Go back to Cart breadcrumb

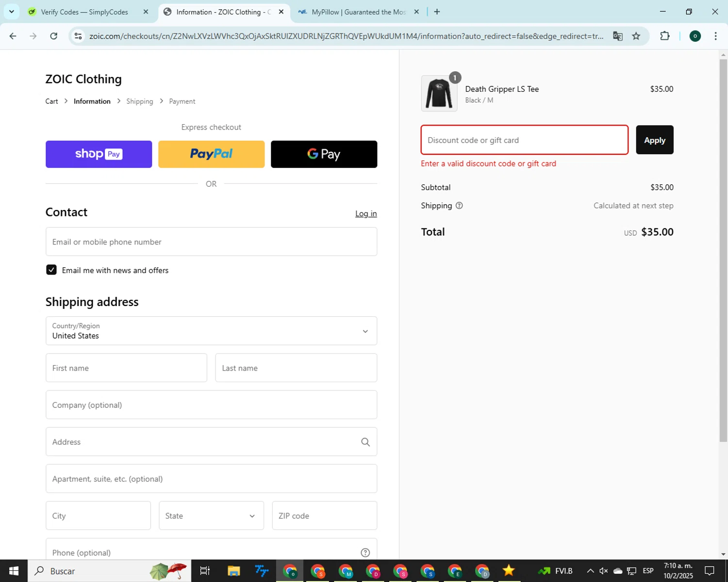51,101
